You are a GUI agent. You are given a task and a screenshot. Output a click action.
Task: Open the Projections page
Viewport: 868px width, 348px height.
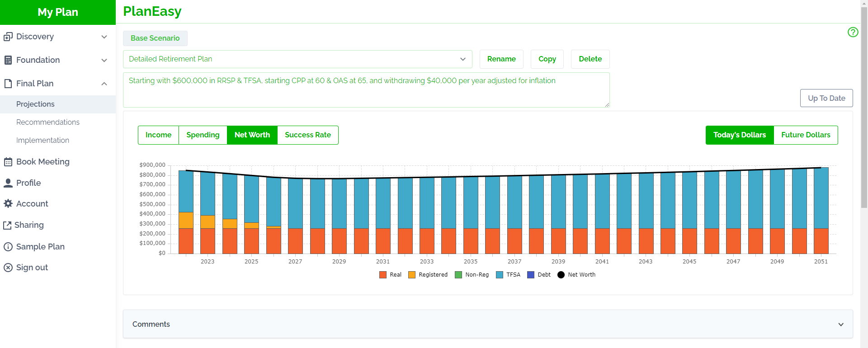pos(58,104)
